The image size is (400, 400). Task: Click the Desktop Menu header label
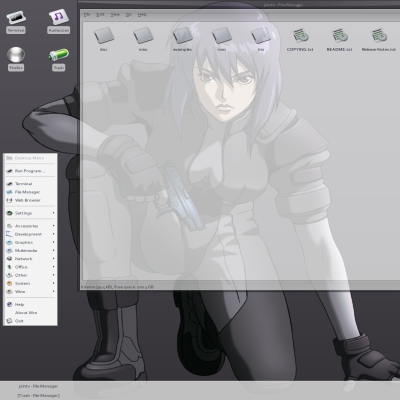(x=30, y=158)
